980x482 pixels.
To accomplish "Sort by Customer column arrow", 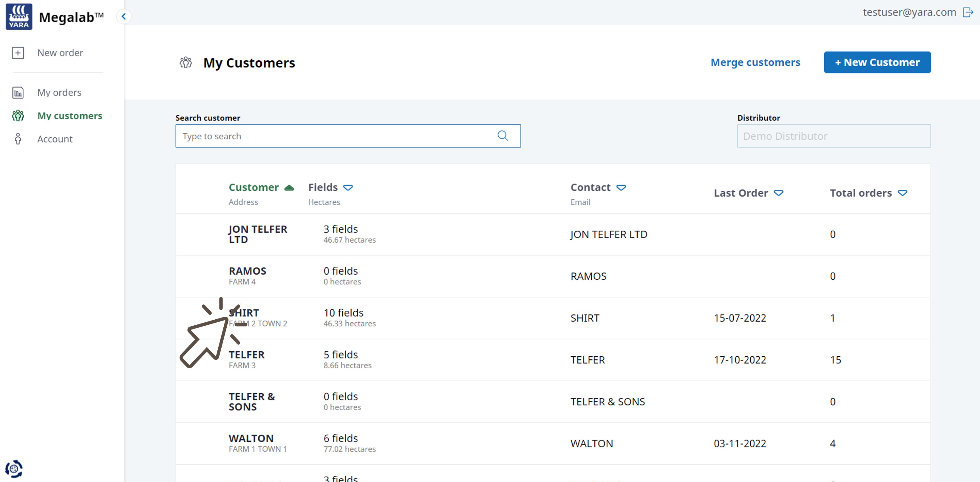I will pyautogui.click(x=289, y=188).
